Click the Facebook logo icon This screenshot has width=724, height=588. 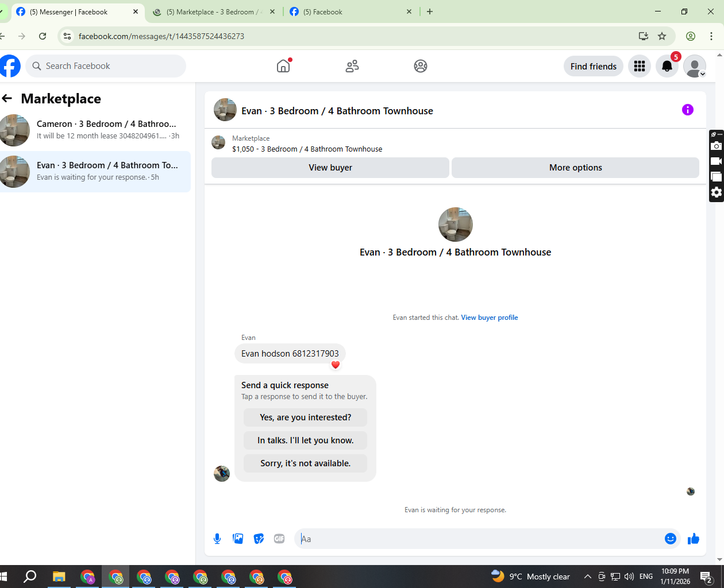pos(10,66)
